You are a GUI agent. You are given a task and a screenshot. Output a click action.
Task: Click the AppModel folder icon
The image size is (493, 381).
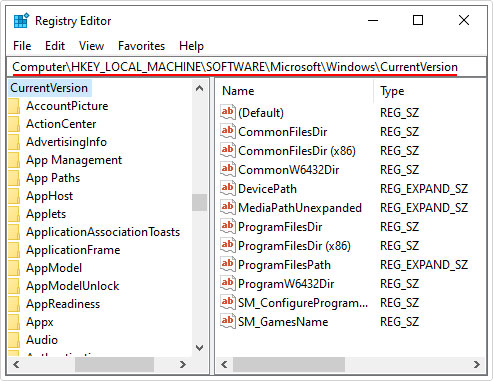(14, 268)
